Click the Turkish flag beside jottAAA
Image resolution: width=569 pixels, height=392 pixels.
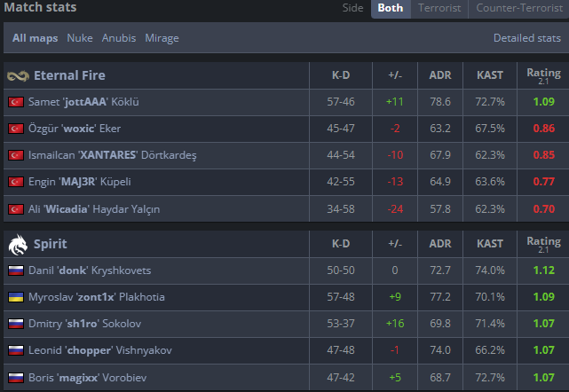click(x=16, y=102)
